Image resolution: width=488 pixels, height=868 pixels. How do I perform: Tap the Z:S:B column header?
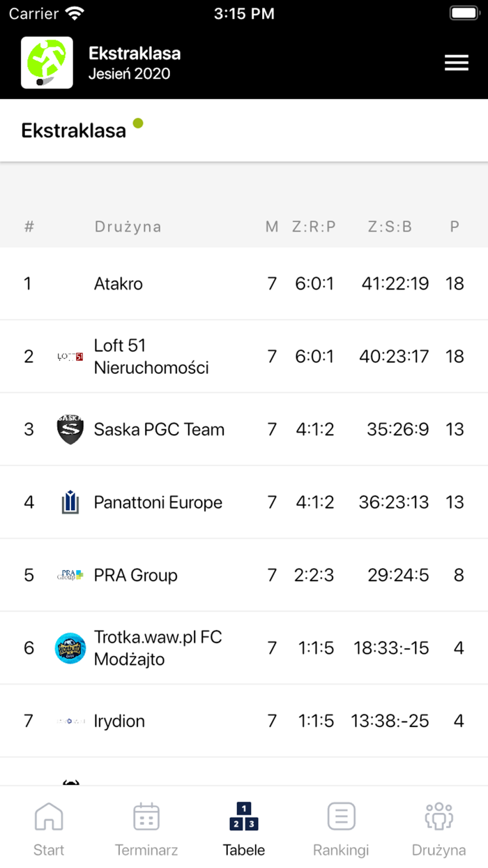(390, 227)
